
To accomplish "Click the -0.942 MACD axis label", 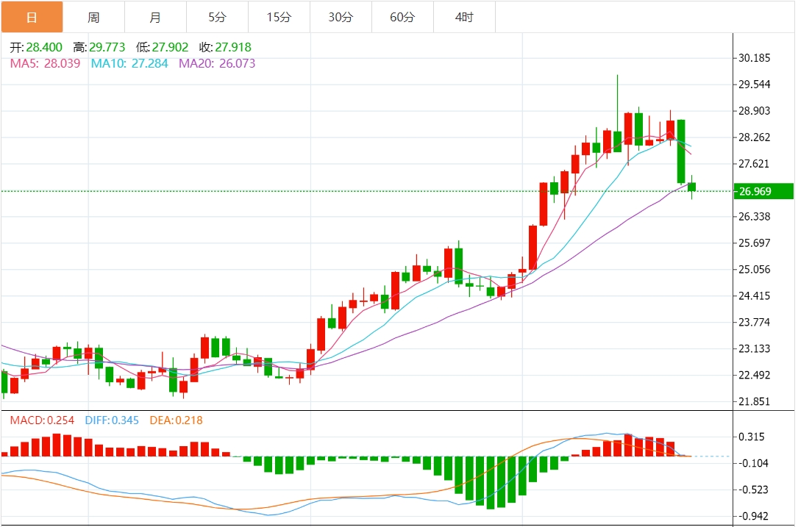I will (752, 516).
